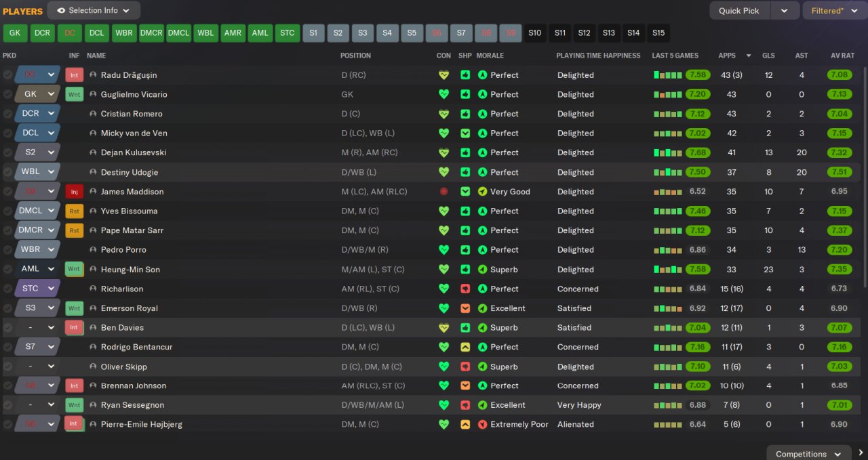Open the Selection Info dropdown
868x460 pixels.
click(x=94, y=10)
